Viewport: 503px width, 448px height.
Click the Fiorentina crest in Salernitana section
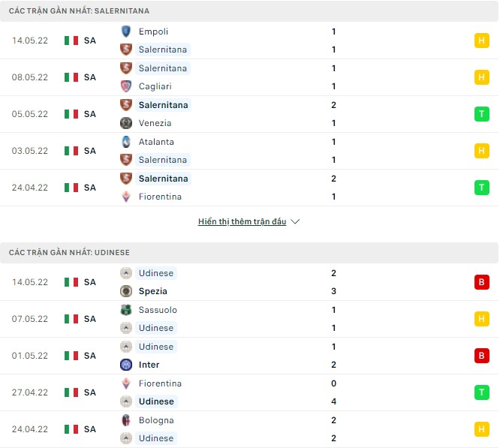click(x=126, y=197)
